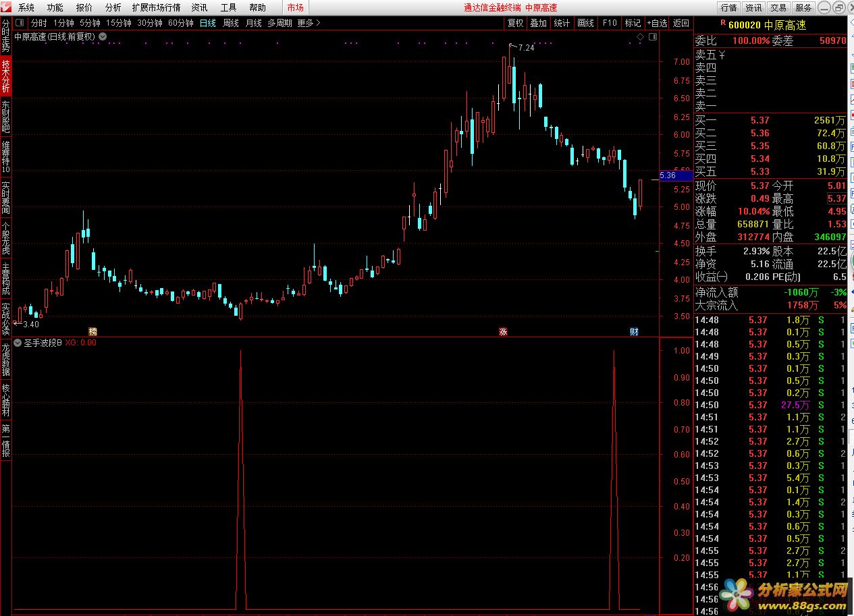Click the red TDX application logo icon

point(7,7)
